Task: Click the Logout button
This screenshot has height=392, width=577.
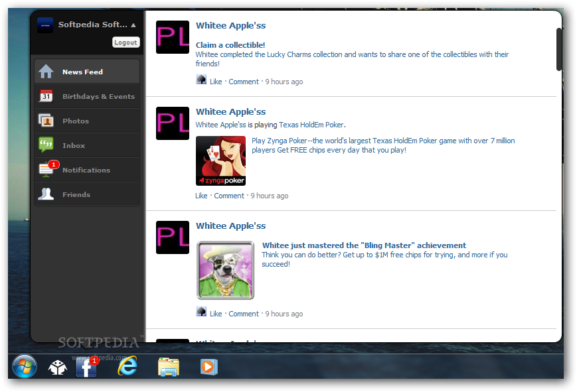Action: (126, 42)
